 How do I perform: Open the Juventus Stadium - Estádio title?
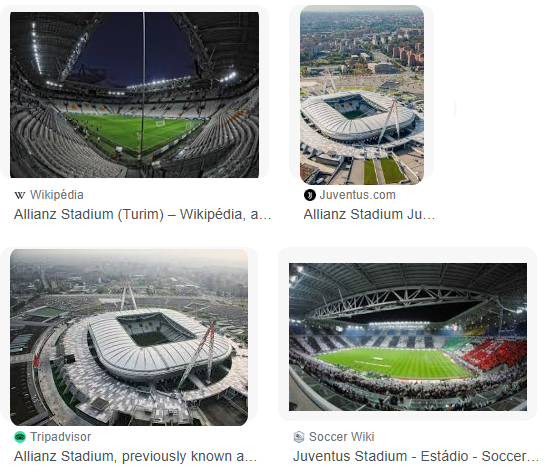(x=415, y=456)
